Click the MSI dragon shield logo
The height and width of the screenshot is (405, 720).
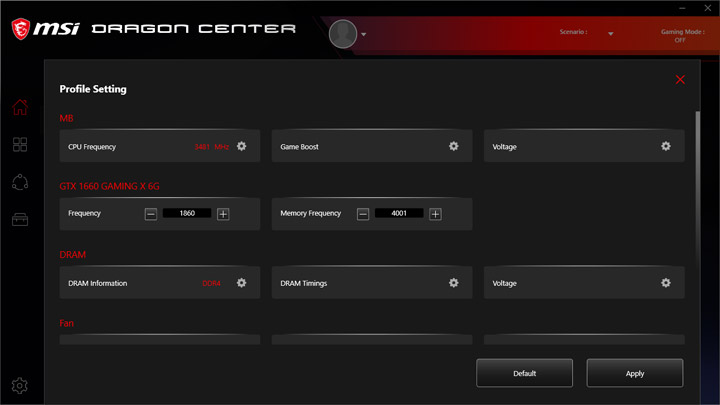pos(21,29)
